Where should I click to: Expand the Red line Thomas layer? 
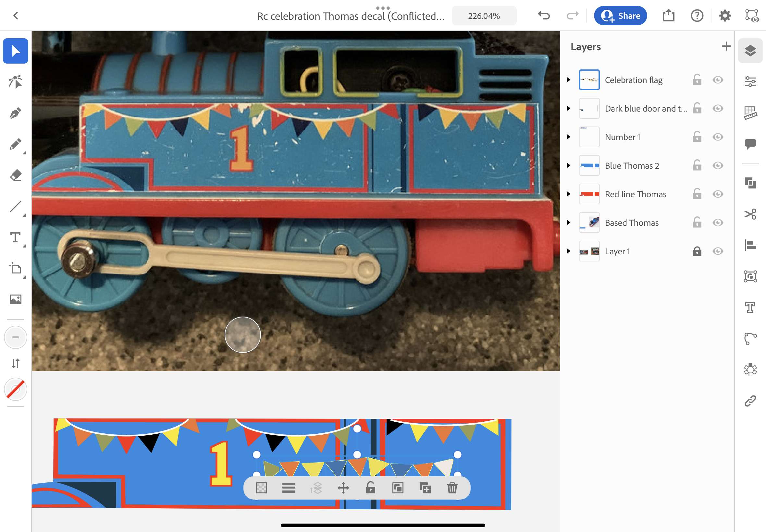tap(569, 194)
